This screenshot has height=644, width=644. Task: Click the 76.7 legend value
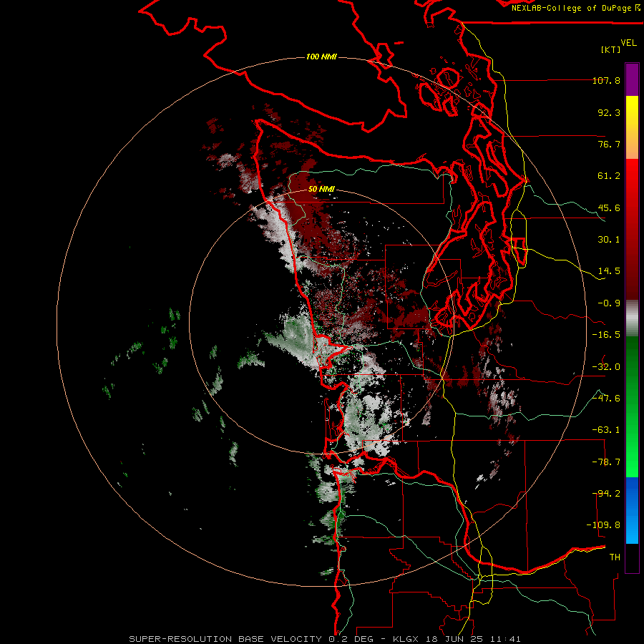pyautogui.click(x=609, y=144)
